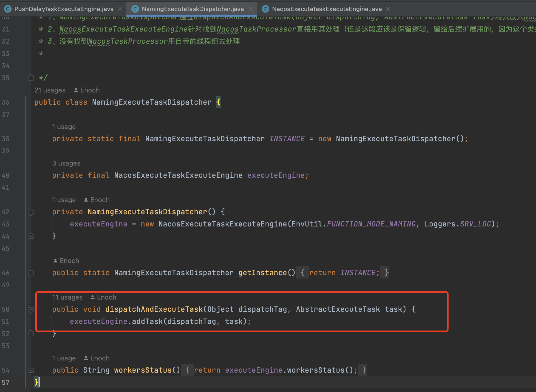Image resolution: width=536 pixels, height=392 pixels.
Task: Expand folded workersStatus body placeholder brace
Action: click(187, 370)
